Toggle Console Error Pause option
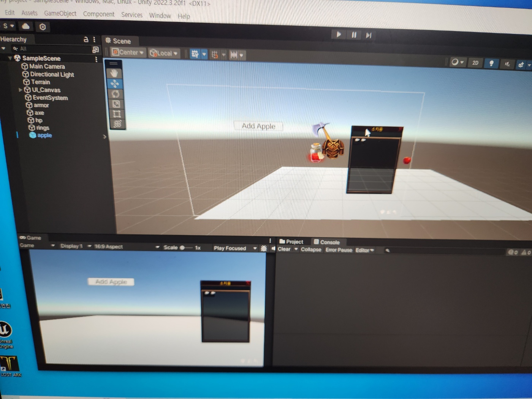This screenshot has width=532, height=399. [339, 250]
